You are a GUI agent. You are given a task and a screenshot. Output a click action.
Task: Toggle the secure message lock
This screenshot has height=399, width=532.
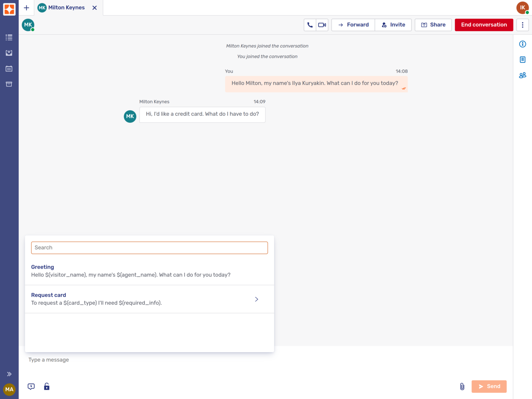[x=47, y=386]
